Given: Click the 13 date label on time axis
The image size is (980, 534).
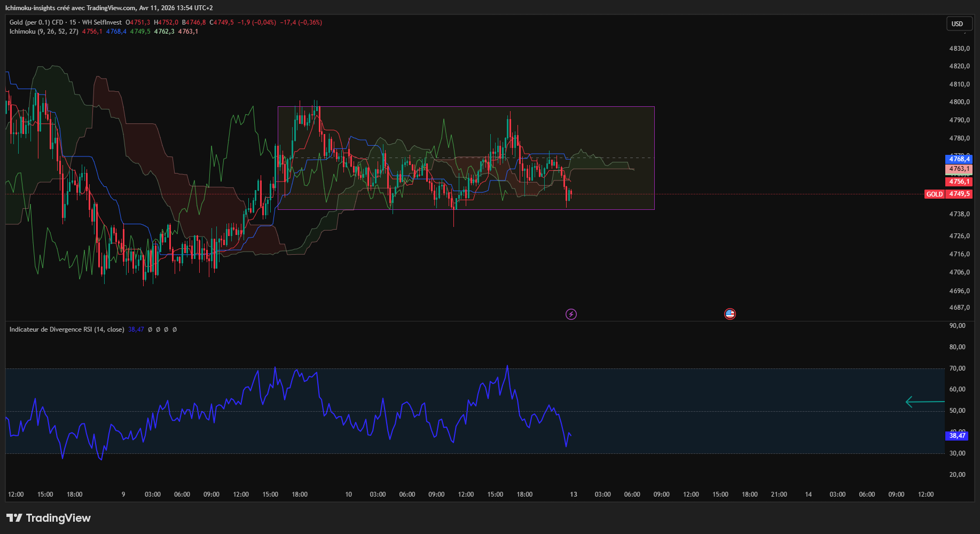Looking at the screenshot, I should point(573,494).
